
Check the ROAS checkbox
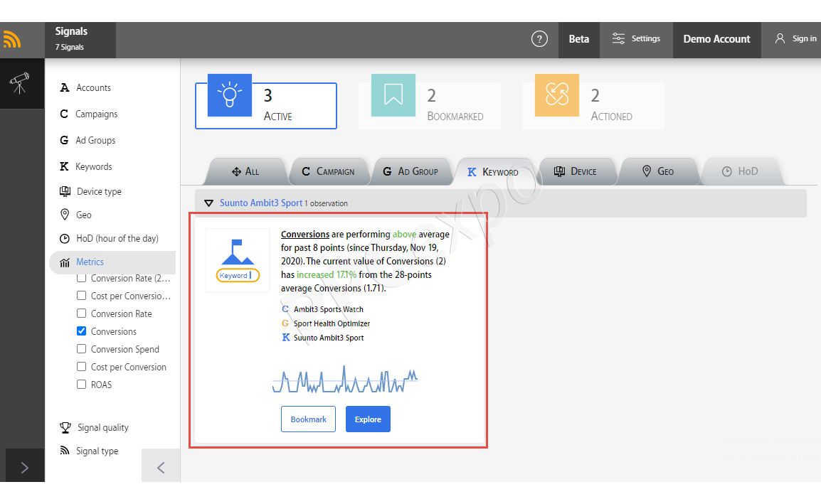(82, 384)
